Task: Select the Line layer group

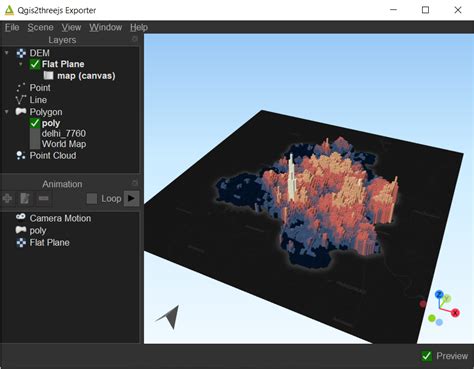Action: 38,100
